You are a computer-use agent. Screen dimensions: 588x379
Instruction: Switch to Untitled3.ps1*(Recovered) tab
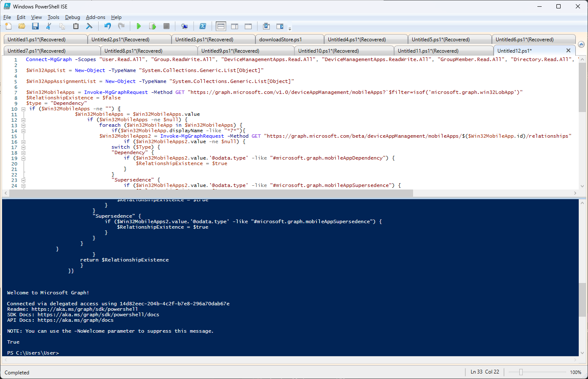pos(213,40)
